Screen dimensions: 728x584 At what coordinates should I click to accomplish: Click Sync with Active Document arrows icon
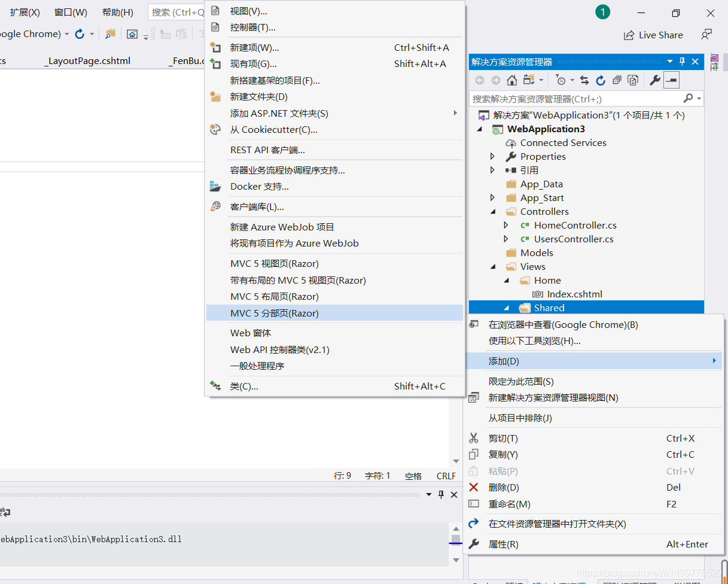584,80
